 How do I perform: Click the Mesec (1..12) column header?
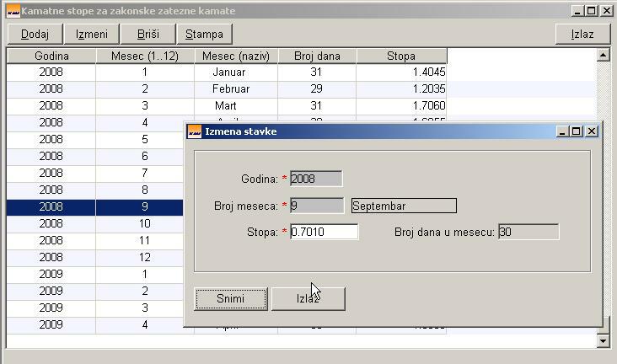pos(145,56)
